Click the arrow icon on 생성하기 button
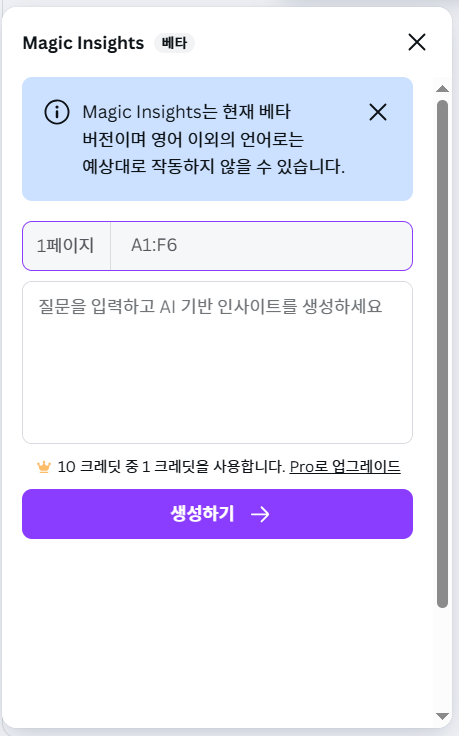The height and width of the screenshot is (736, 459). pos(260,514)
